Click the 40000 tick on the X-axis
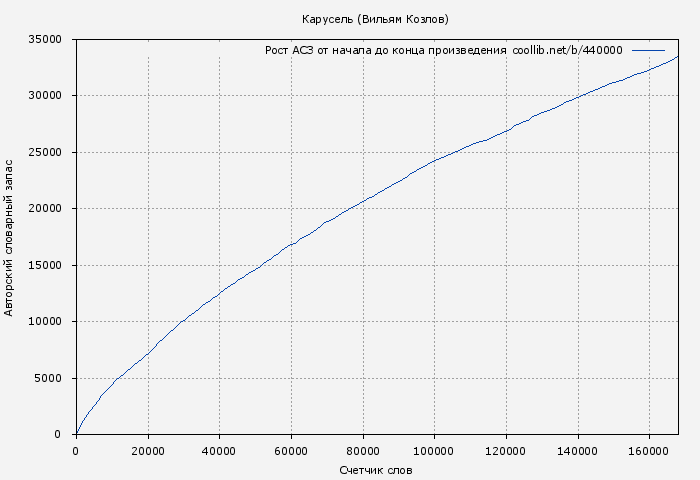The image size is (700, 480). tap(219, 450)
